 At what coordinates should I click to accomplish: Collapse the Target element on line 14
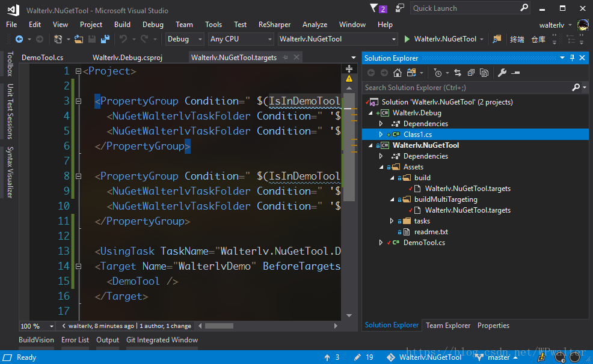click(78, 266)
